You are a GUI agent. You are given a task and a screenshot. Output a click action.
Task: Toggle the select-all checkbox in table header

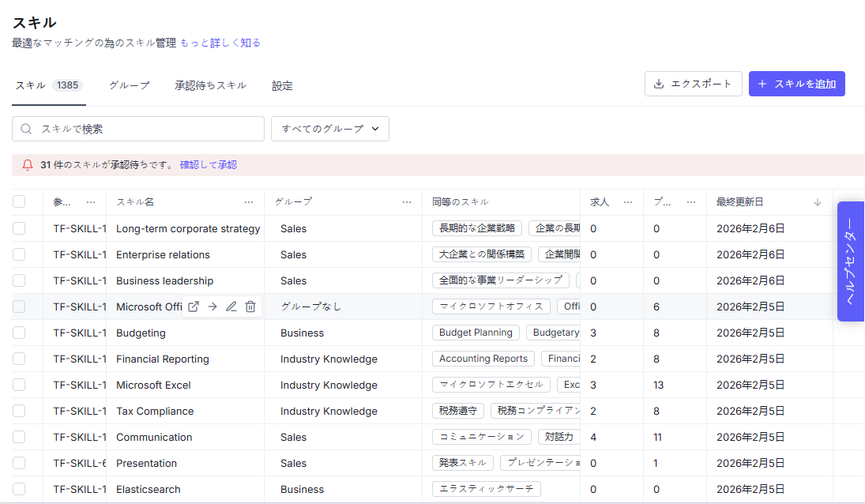tap(19, 202)
